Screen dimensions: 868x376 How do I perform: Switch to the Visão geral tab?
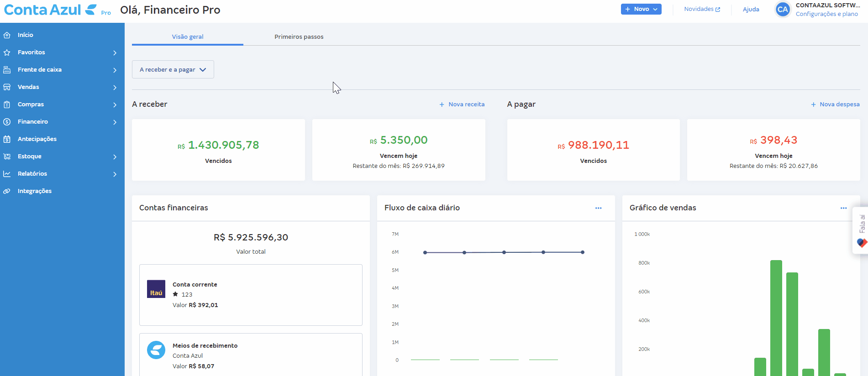click(x=188, y=37)
